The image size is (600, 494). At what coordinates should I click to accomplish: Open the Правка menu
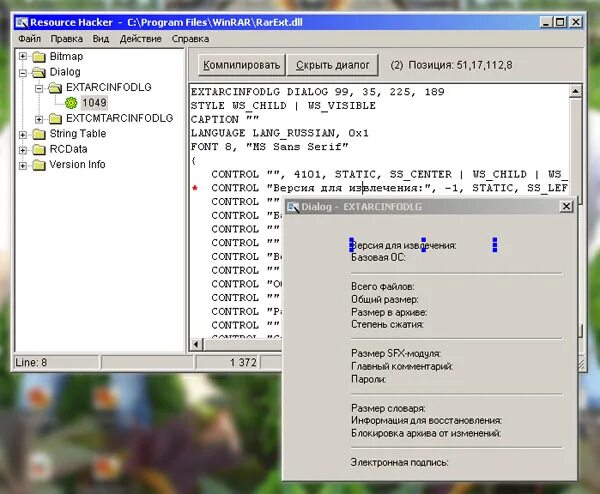coord(67,39)
